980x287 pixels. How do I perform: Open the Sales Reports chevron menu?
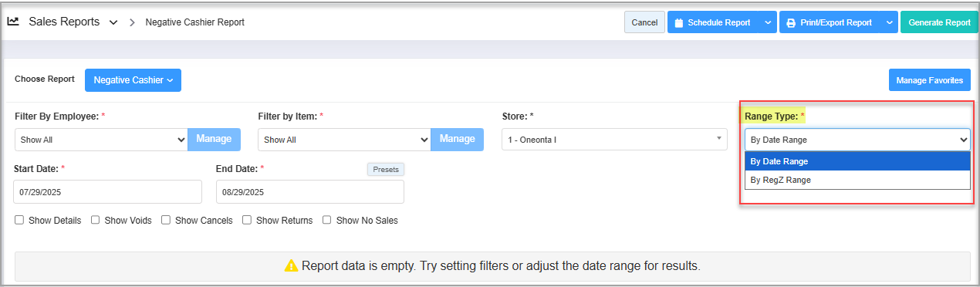tap(113, 22)
